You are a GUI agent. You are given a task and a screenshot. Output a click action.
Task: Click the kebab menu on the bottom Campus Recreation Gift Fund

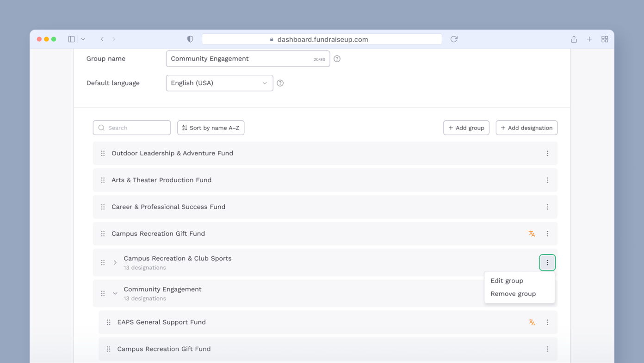point(547,349)
